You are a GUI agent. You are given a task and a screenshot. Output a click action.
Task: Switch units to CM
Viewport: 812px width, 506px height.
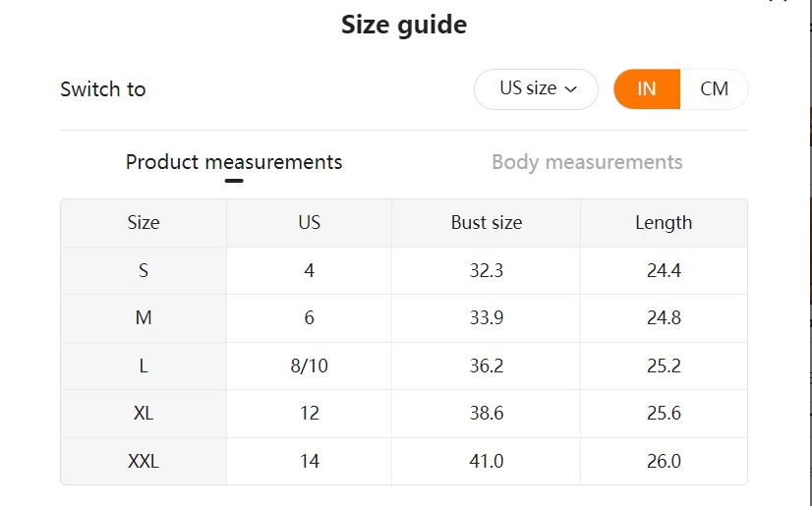pos(714,89)
